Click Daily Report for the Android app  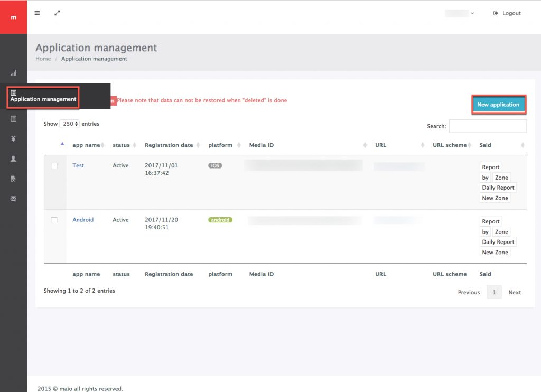[x=498, y=241]
